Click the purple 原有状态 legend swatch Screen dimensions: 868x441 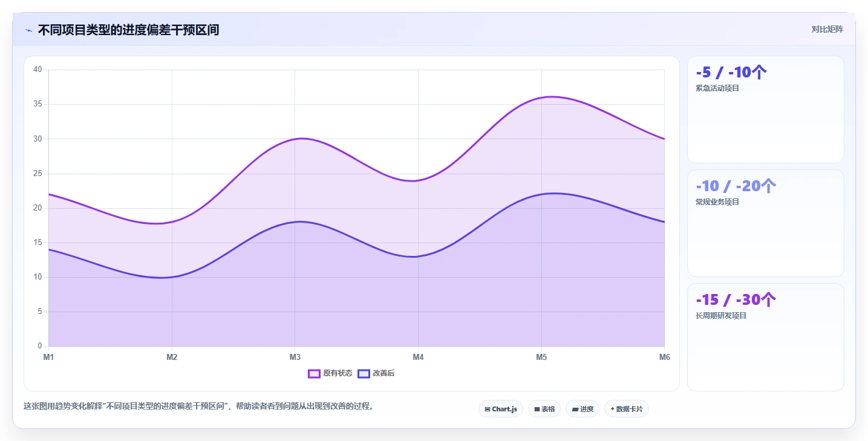click(314, 373)
